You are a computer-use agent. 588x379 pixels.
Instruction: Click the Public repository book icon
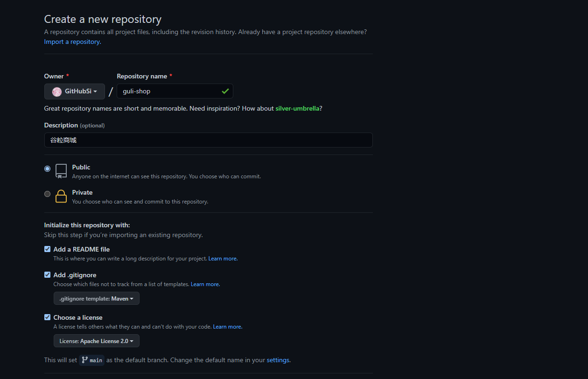61,171
